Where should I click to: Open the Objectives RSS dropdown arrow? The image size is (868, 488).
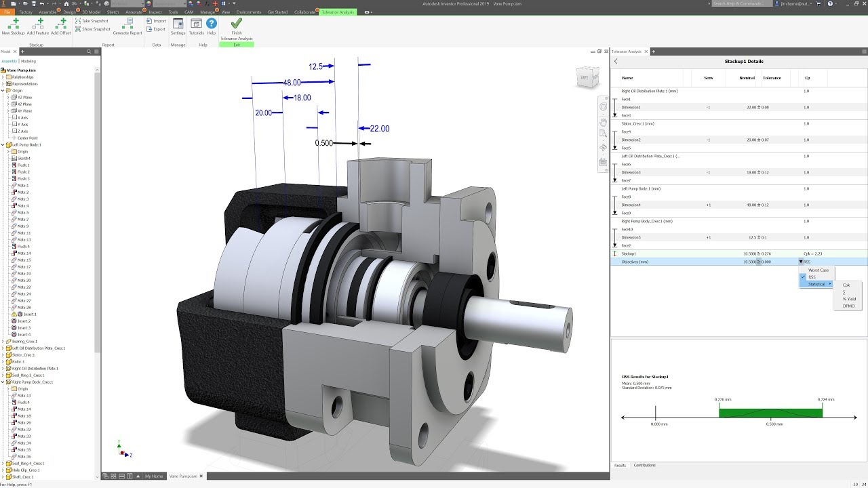click(x=801, y=262)
